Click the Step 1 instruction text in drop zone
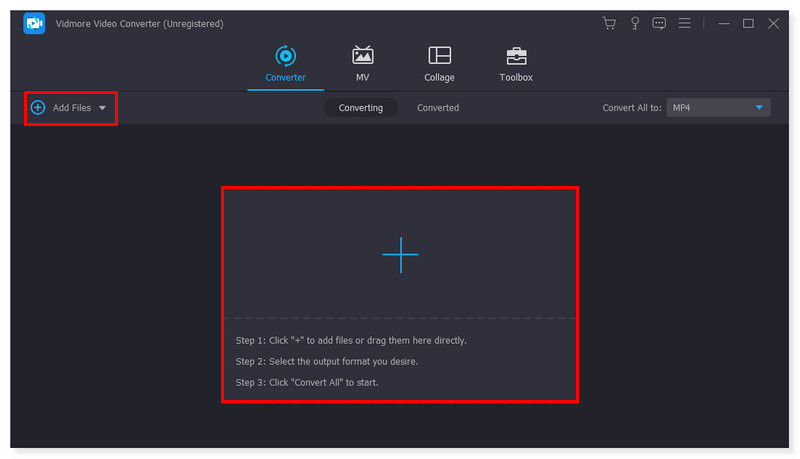 tap(351, 340)
